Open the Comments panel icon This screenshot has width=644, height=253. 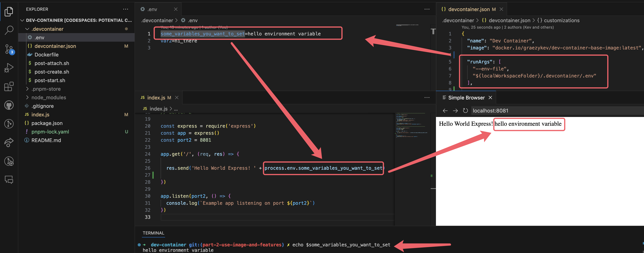tap(9, 180)
